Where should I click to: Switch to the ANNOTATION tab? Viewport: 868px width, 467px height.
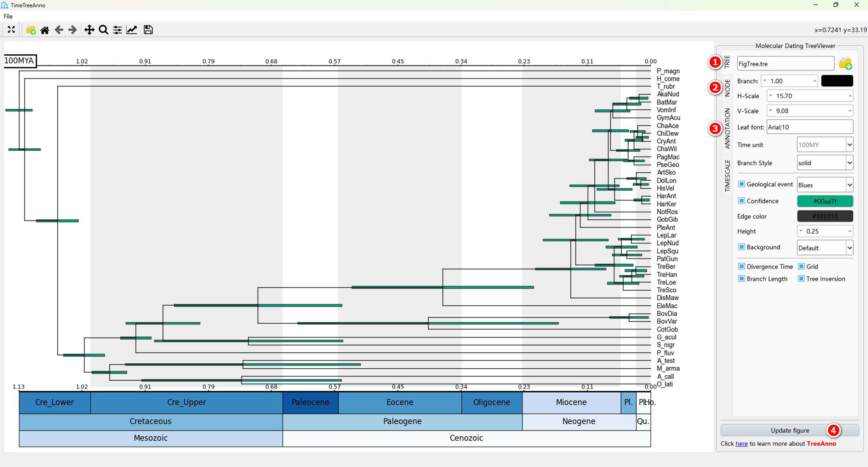pyautogui.click(x=727, y=129)
